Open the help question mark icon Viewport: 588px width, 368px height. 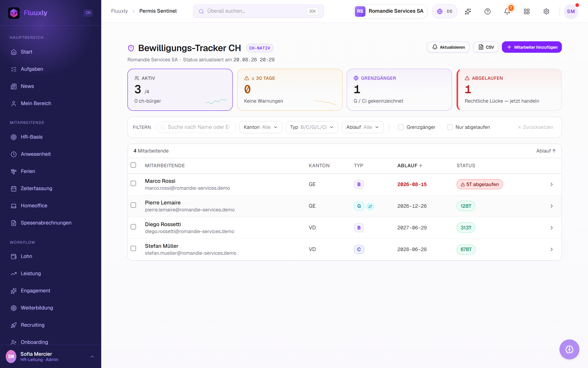(x=487, y=11)
